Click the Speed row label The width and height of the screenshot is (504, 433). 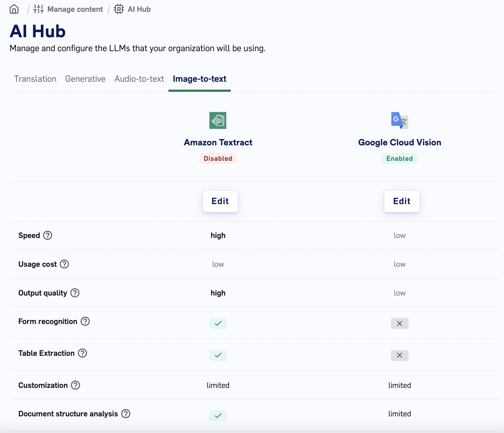[x=29, y=236]
